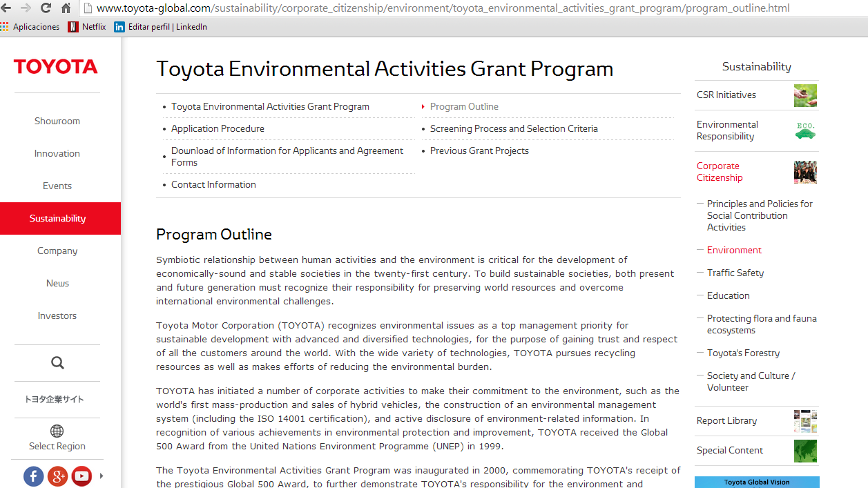Click the search magnifier icon

pos(57,362)
